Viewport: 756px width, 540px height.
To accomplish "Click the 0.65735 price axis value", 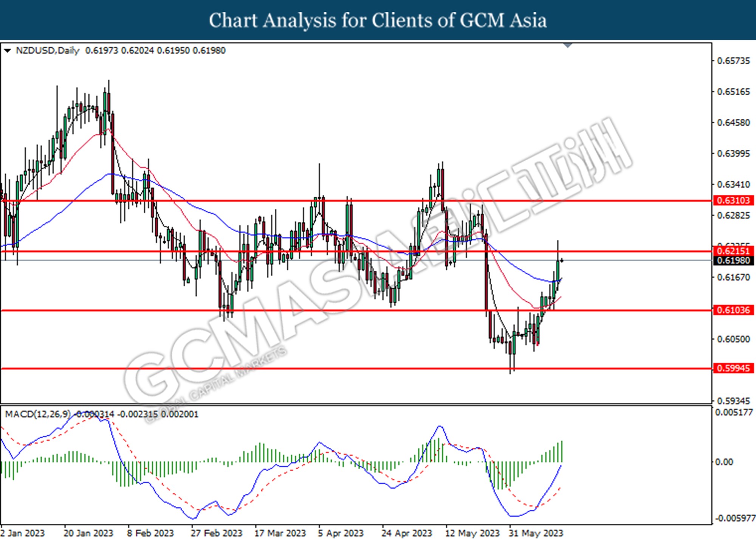I will (x=733, y=61).
